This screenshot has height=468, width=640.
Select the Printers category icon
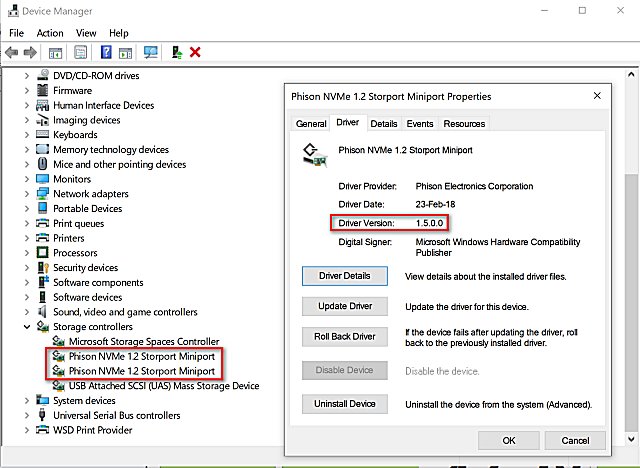pos(42,238)
